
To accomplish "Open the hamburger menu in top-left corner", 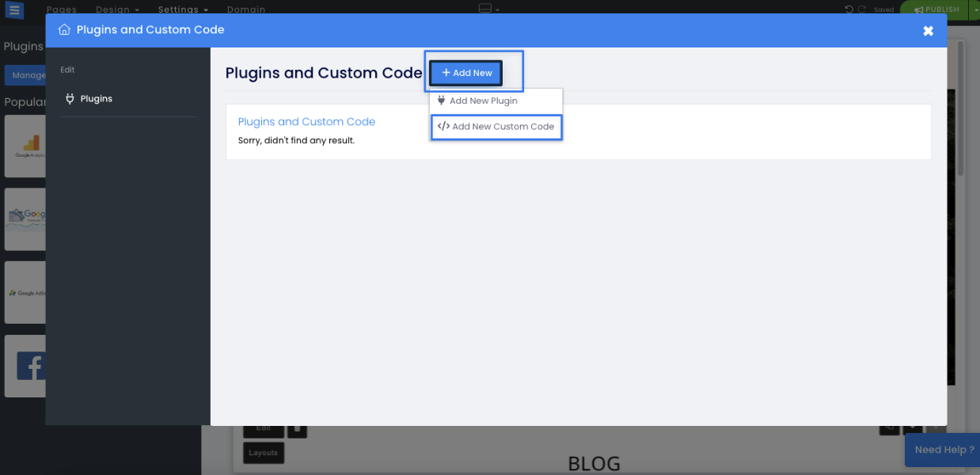I will click(14, 10).
